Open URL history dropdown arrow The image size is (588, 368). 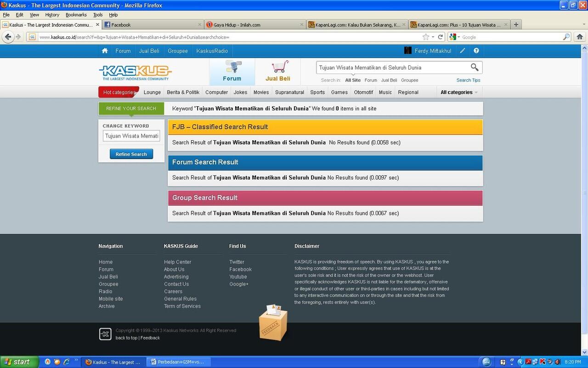point(433,37)
